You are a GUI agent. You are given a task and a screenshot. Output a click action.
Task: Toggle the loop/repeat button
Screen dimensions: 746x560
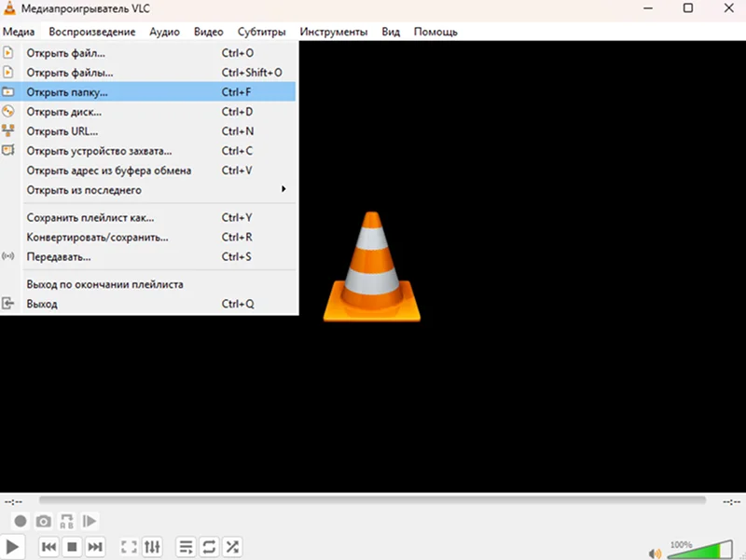(209, 547)
